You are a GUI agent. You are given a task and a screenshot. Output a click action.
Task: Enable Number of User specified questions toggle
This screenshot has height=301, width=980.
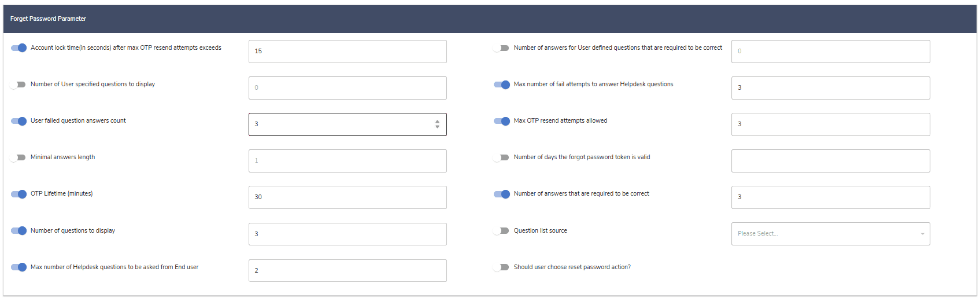[18, 85]
